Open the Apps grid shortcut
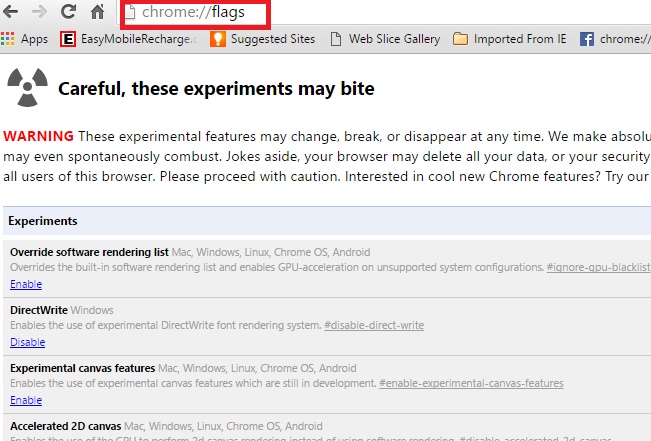The image size is (651, 441). click(x=9, y=39)
